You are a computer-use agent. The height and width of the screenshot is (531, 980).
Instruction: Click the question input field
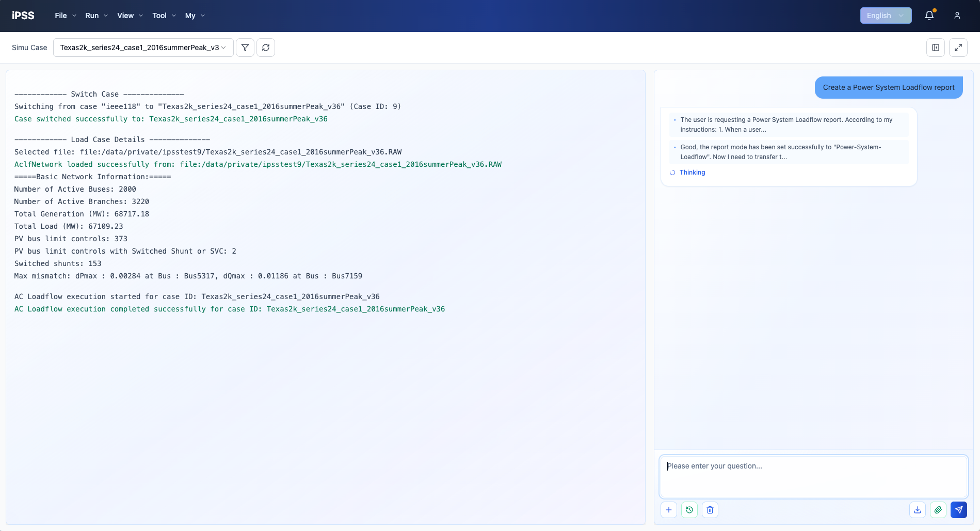tap(813, 476)
